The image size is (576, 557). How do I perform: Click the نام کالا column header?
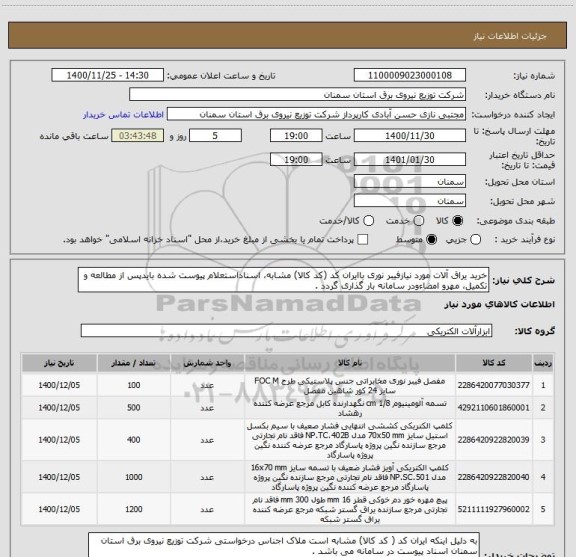coord(350,363)
